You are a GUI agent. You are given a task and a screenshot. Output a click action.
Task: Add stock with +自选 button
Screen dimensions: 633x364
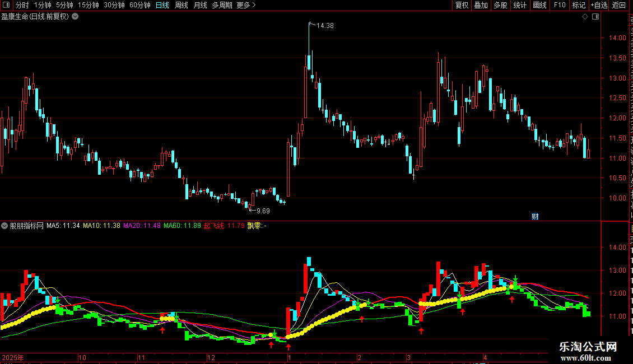coord(599,5)
